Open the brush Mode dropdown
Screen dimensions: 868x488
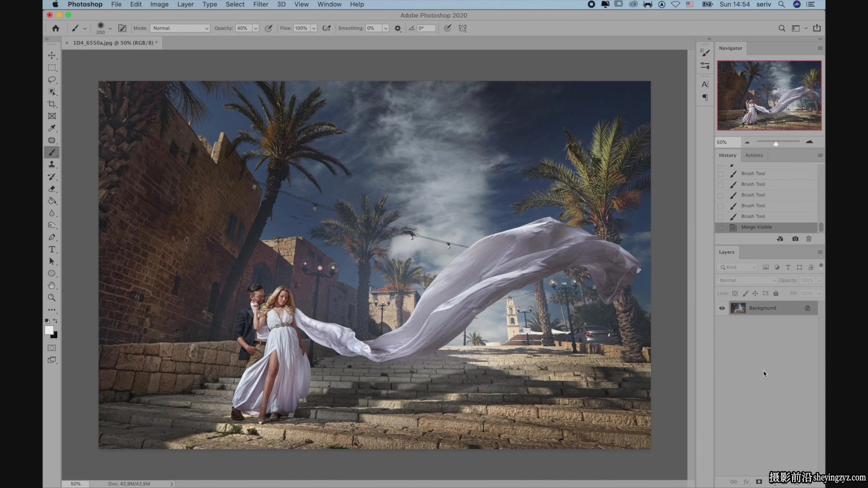pos(180,28)
